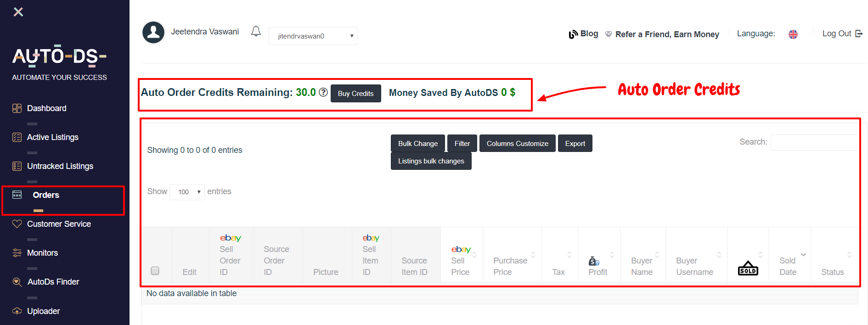The height and width of the screenshot is (325, 868).
Task: Click the AUTO-DS logo
Action: coord(59,56)
